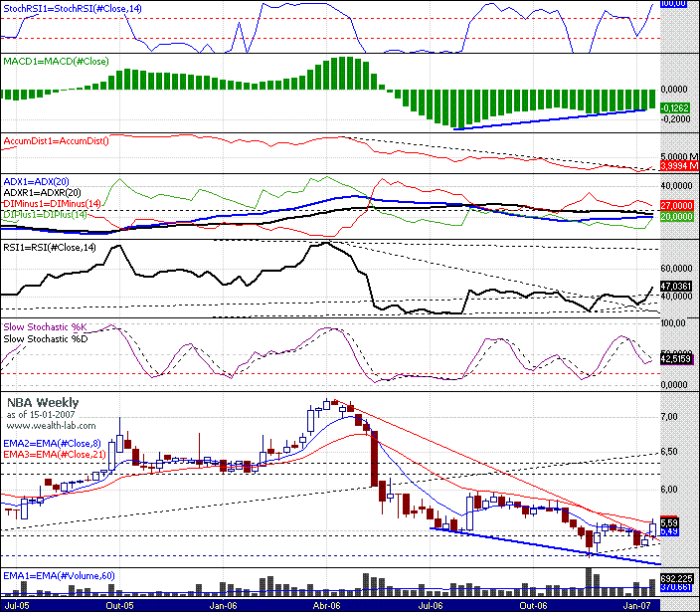700x612 pixels.
Task: Click the StochRSI1=StochRSI(#Close,14) label
Action: [73, 9]
